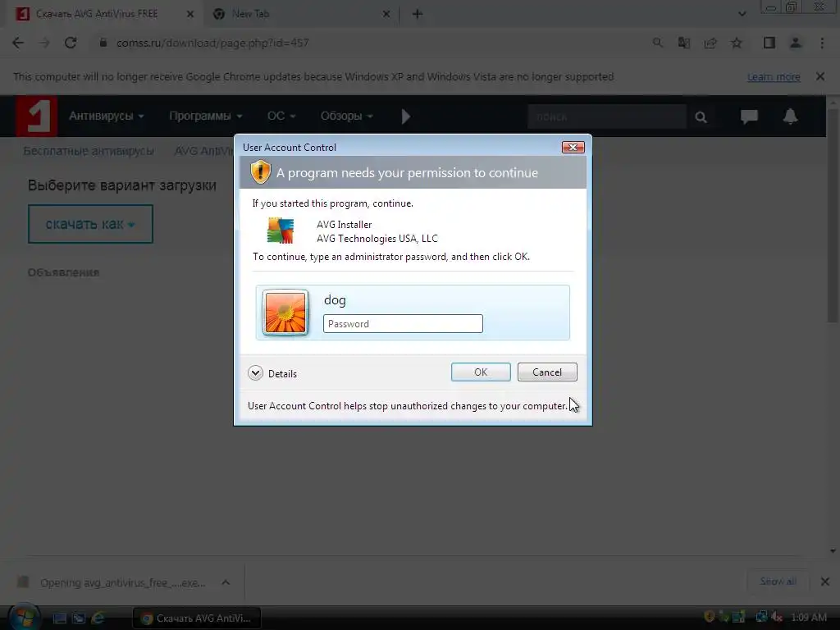This screenshot has width=840, height=630.
Task: Open the Обзоры menu
Action: click(x=347, y=116)
